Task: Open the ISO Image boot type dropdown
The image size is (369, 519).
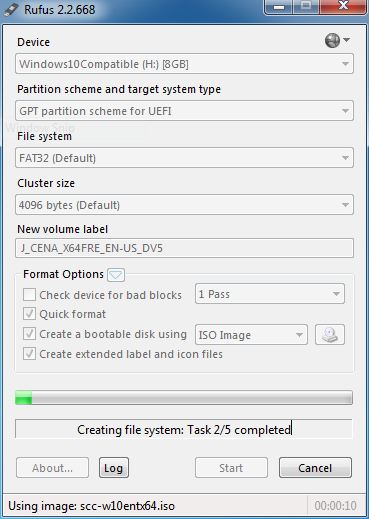Action: (251, 335)
